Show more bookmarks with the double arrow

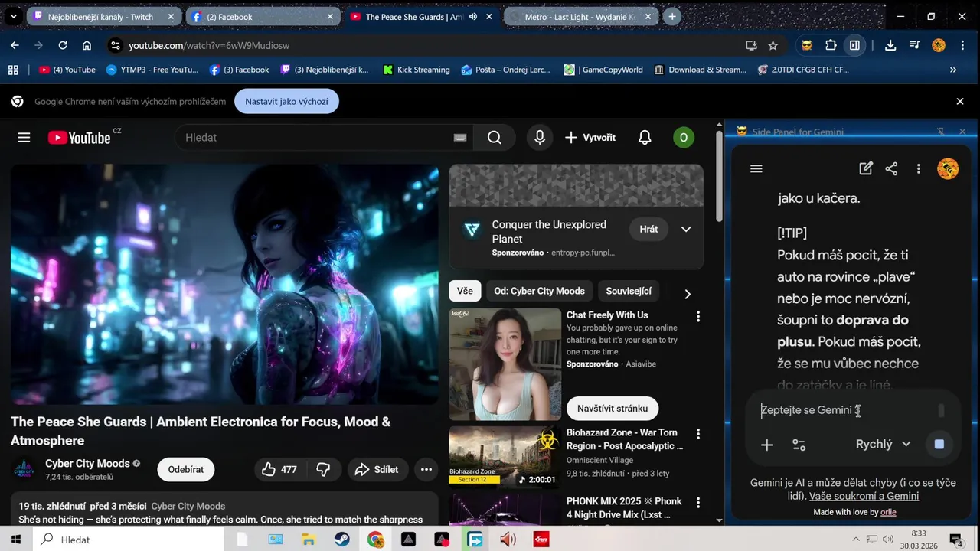[953, 70]
